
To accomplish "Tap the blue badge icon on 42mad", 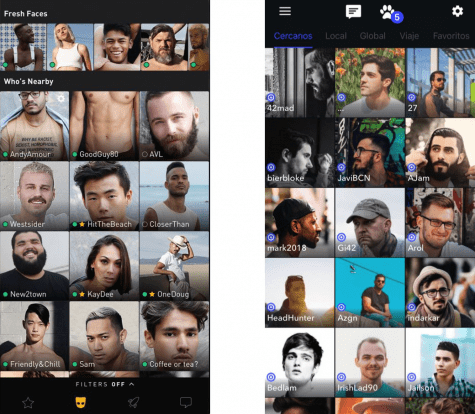I will click(271, 97).
